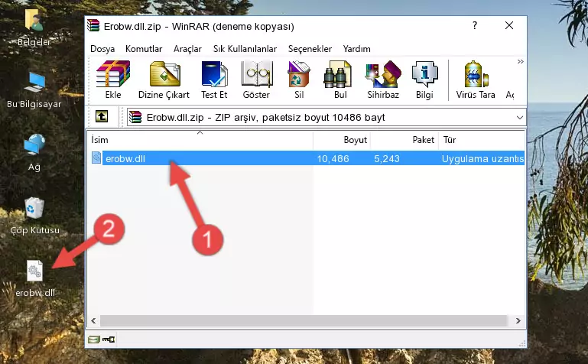Sort by the Tür column header
Screen dimensions: 588x364
point(482,140)
